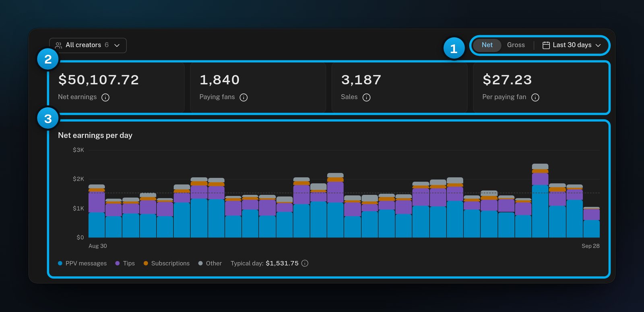Expand the chevron next to creators count 6

tap(117, 45)
